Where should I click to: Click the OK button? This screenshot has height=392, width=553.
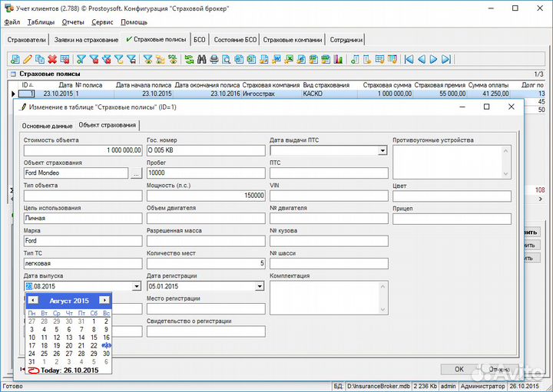[x=459, y=369]
